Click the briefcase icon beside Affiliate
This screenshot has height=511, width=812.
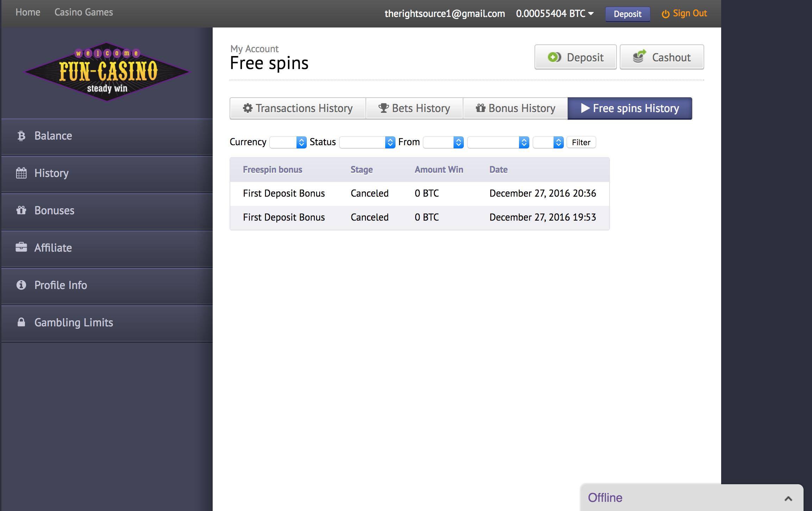(x=21, y=247)
